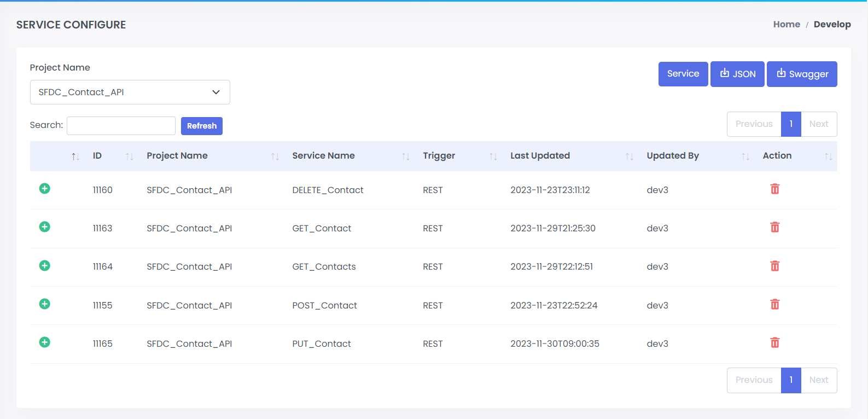The image size is (868, 419).
Task: Click the GET_Contacts service name
Action: tap(324, 266)
